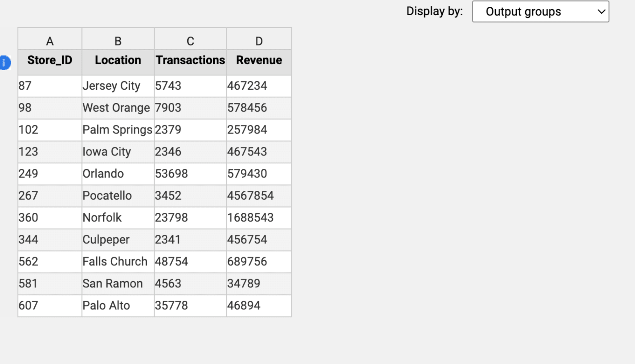Click Store_ID cell 562

click(x=50, y=262)
